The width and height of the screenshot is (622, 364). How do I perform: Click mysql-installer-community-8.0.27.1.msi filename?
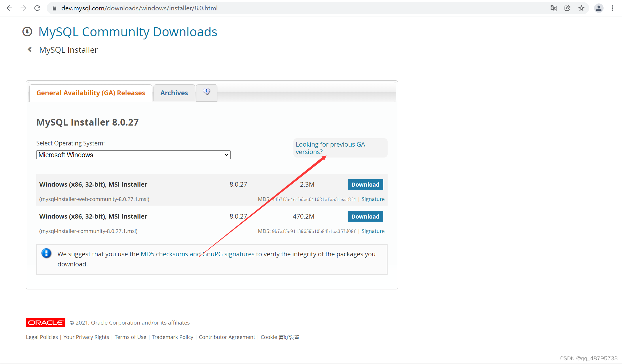click(88, 231)
